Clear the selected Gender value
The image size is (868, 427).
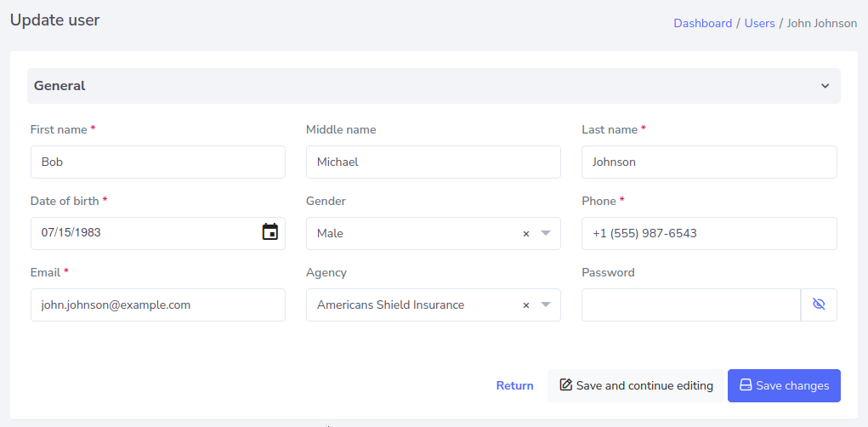525,233
